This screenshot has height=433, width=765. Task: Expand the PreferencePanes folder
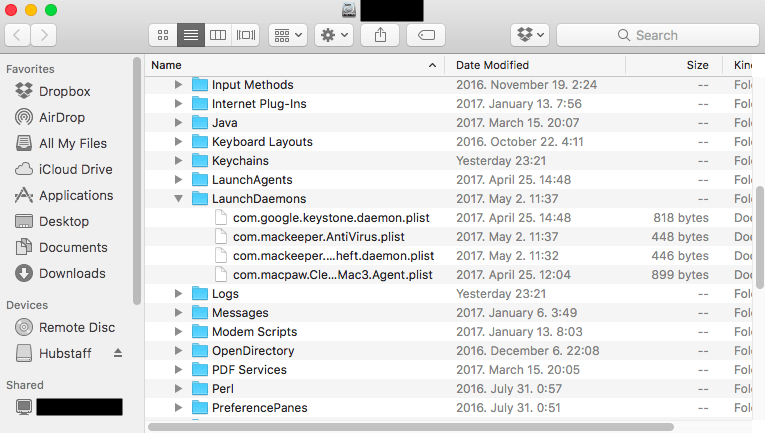[178, 408]
